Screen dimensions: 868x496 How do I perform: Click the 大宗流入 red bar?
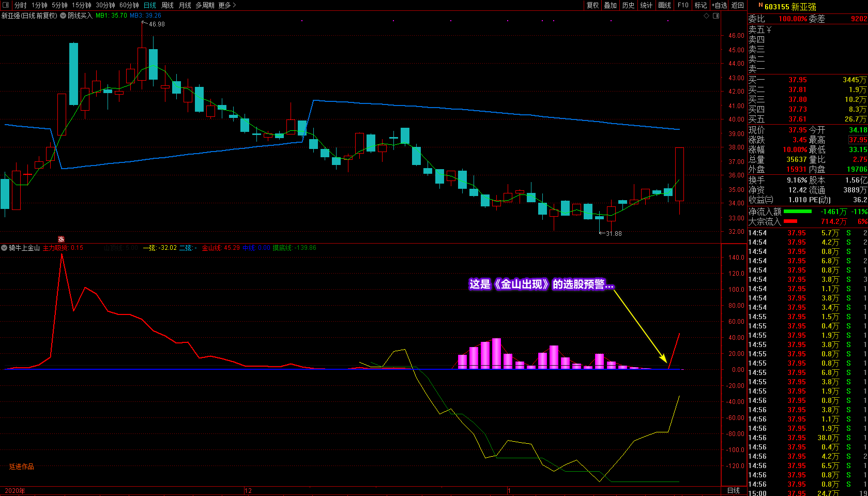pyautogui.click(x=790, y=221)
